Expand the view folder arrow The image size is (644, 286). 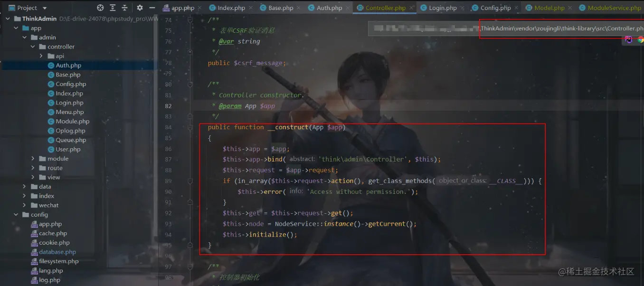click(x=33, y=177)
